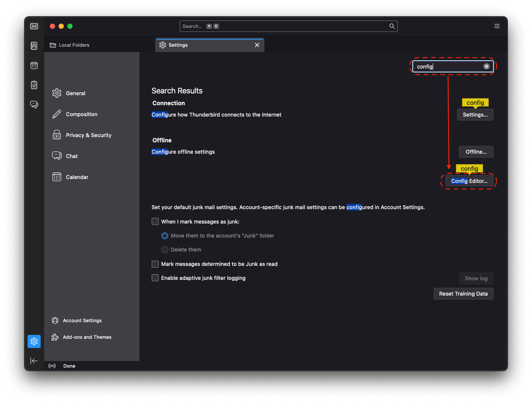
Task: Click the Settings gear in spaces toolbar
Action: pos(34,341)
